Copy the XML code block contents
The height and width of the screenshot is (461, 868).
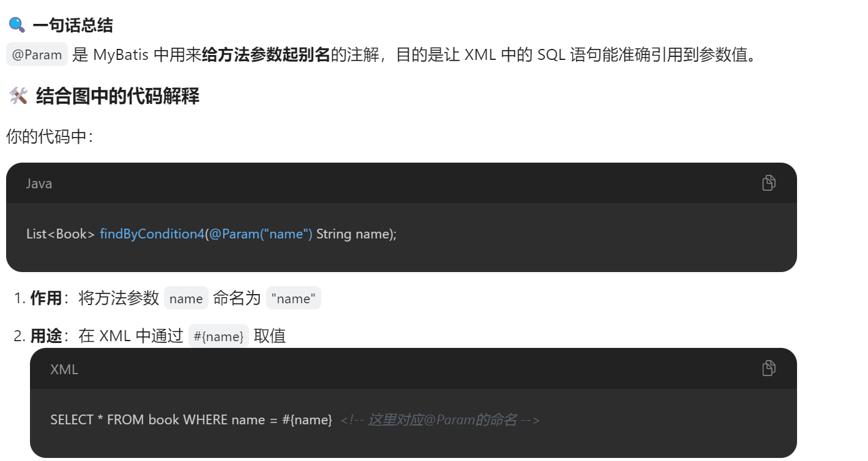tap(769, 368)
